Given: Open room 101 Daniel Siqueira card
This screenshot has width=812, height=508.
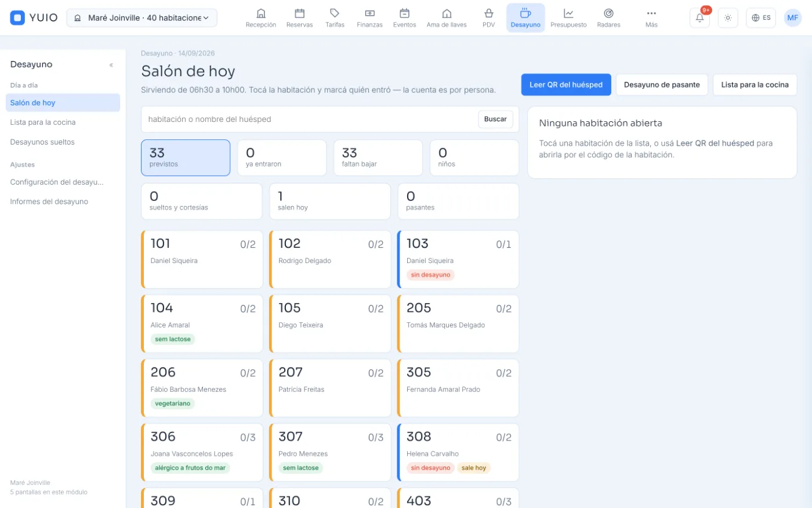Looking at the screenshot, I should [x=202, y=260].
